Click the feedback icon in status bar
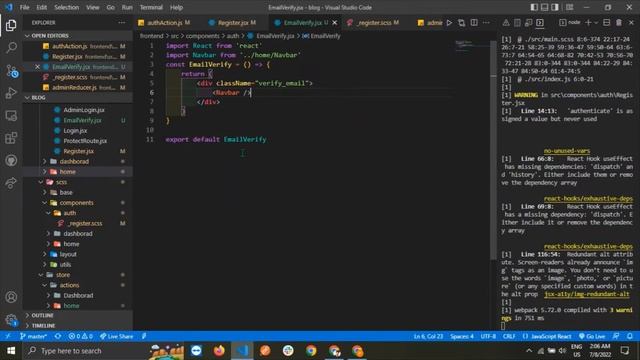 pyautogui.click(x=616, y=336)
